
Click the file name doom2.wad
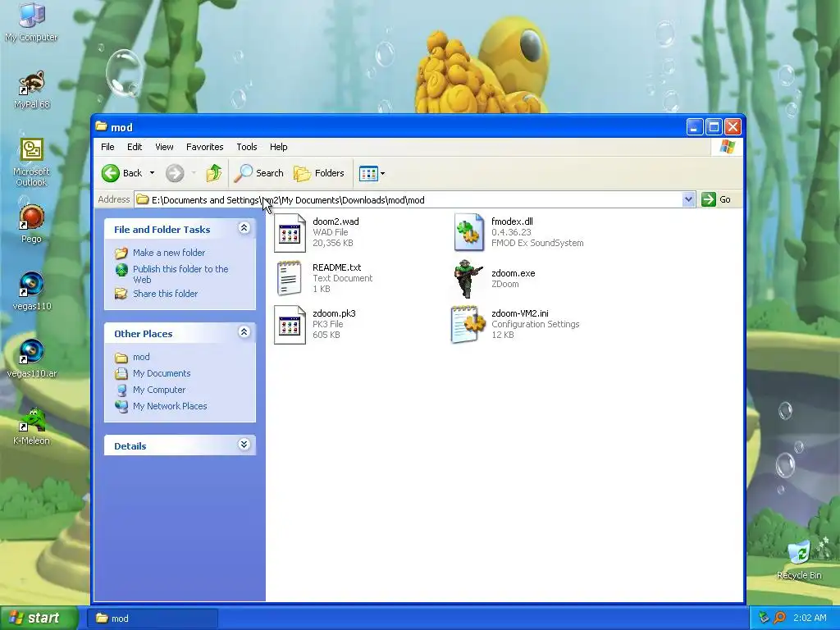336,221
